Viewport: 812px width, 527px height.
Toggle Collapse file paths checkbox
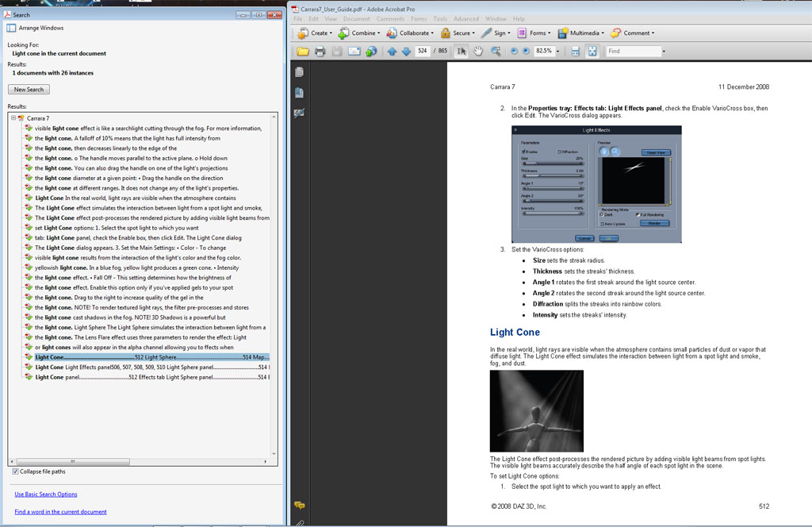tap(16, 471)
